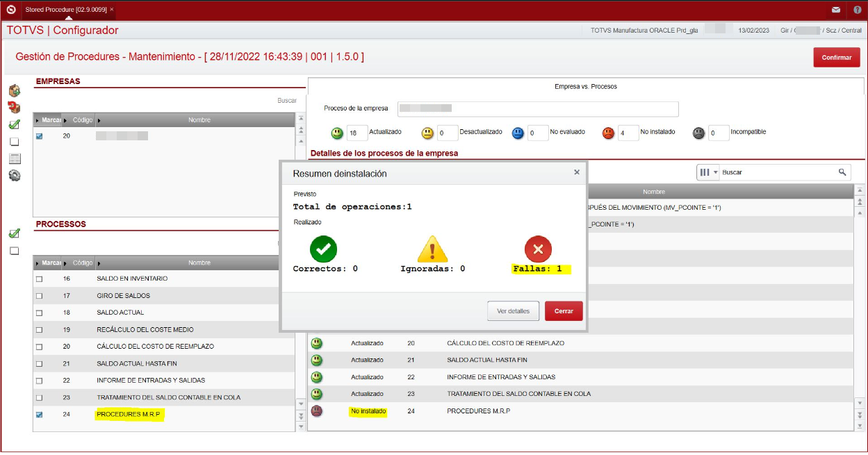Click green smiley on row 23 Tratamiento del saldo
The image size is (868, 455).
(x=317, y=393)
